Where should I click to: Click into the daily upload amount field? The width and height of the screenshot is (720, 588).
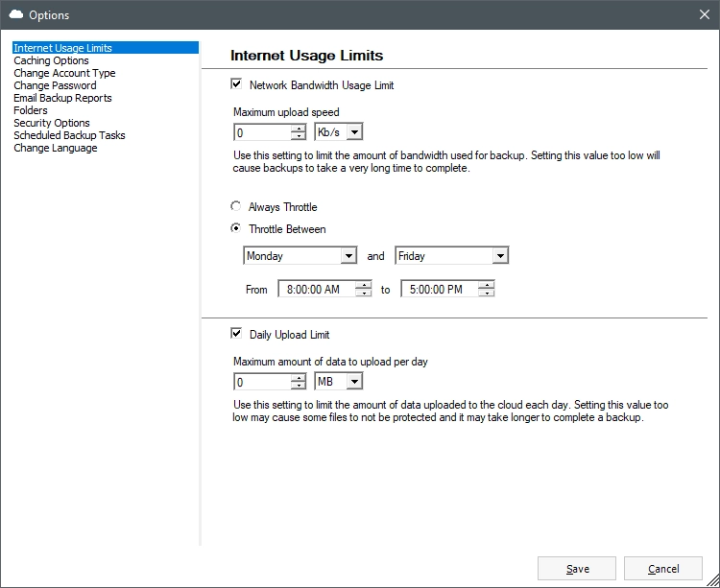[263, 382]
